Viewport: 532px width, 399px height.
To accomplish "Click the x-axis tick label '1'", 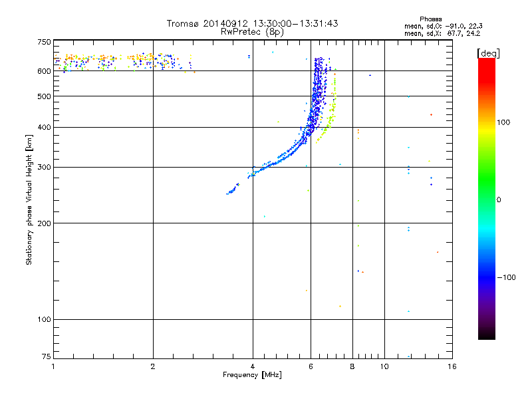I will pos(53,366).
